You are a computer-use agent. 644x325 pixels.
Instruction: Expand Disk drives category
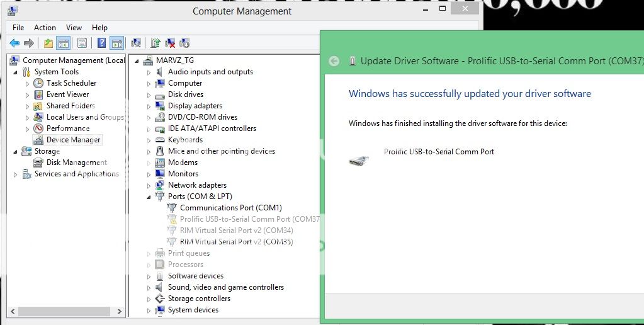click(x=149, y=95)
